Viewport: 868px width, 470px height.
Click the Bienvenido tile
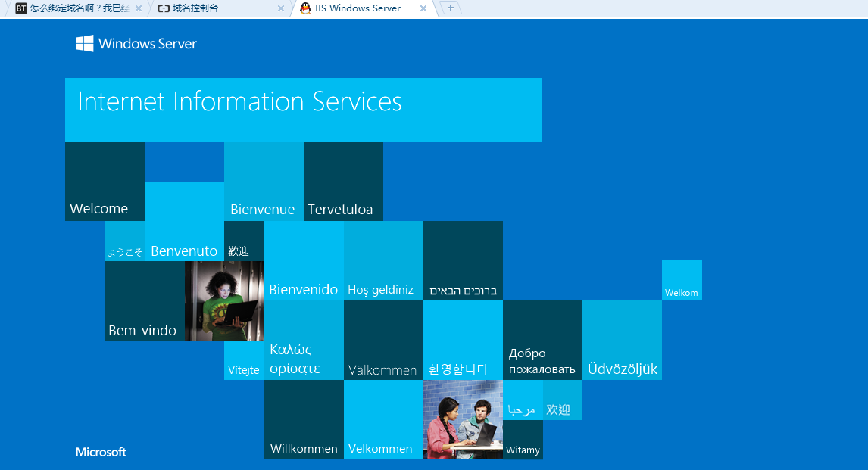[x=304, y=261]
